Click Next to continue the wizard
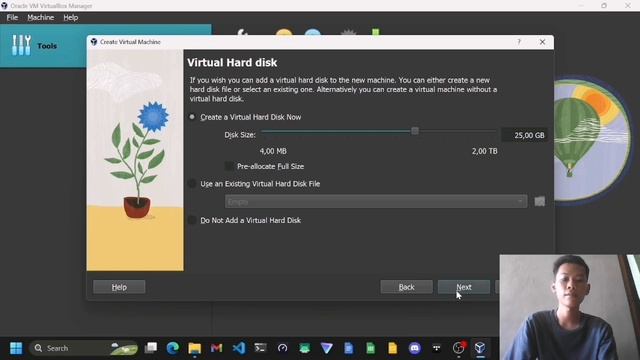This screenshot has width=640, height=360. [x=464, y=287]
